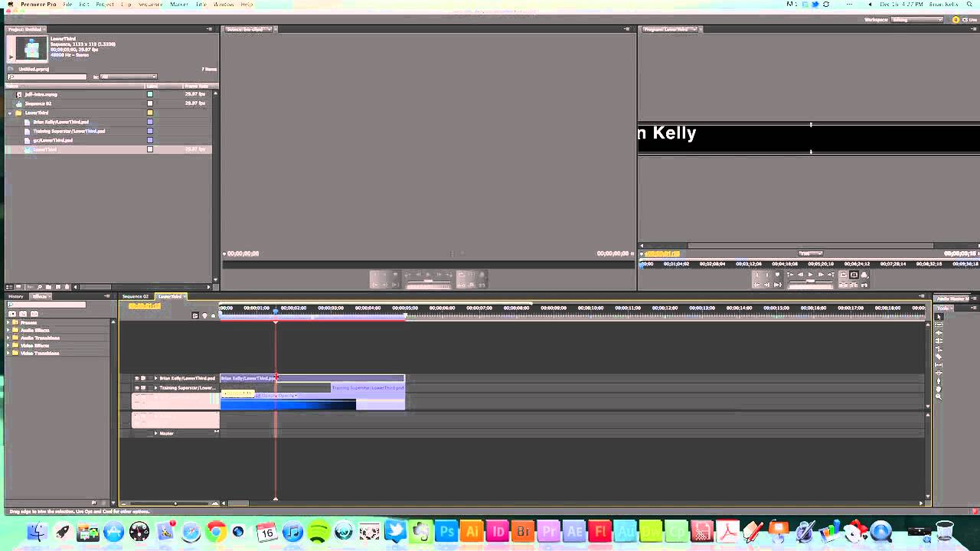Click the Project panel search field
Screen dimensions: 980x551
tap(47, 77)
